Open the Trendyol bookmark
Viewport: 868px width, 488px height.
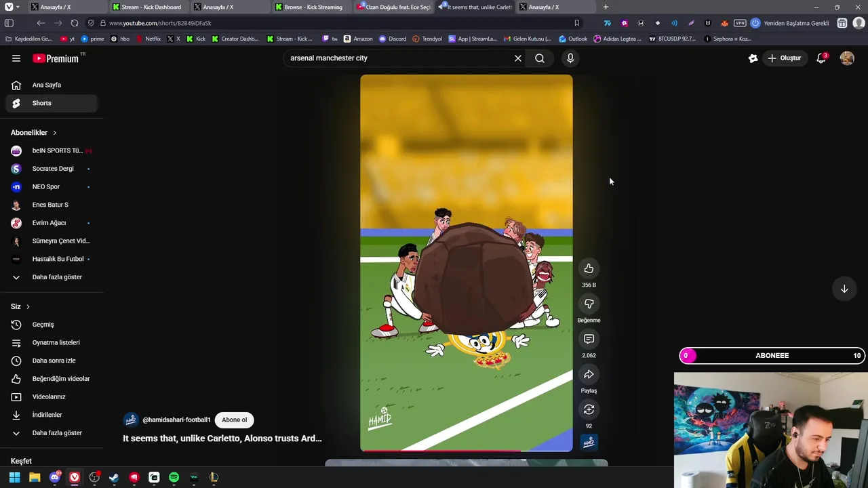point(427,39)
